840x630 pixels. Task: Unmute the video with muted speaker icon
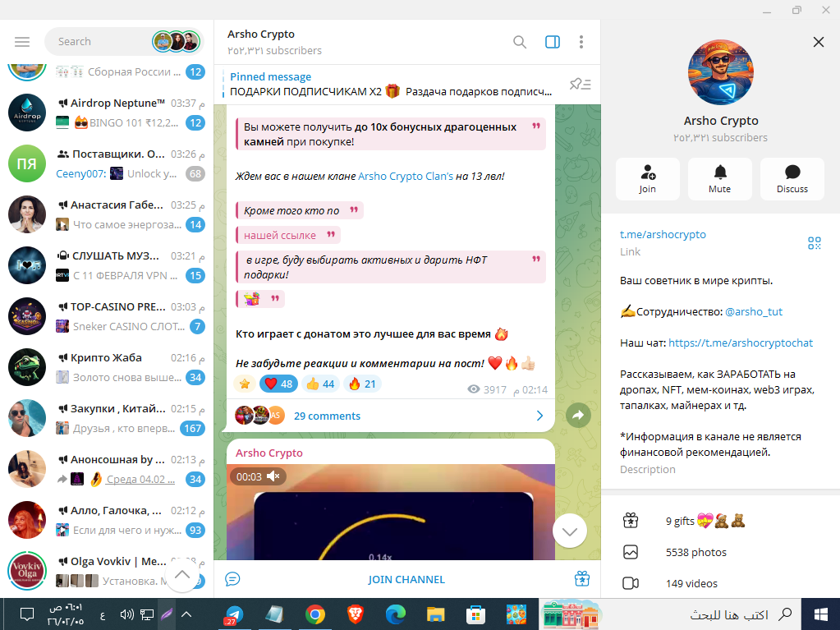point(273,476)
